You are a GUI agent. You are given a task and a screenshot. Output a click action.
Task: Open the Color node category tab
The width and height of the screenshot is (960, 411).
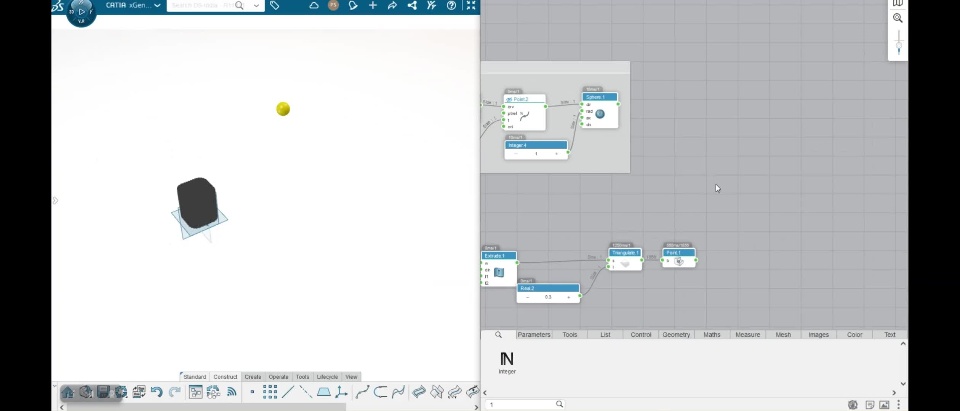(x=854, y=334)
